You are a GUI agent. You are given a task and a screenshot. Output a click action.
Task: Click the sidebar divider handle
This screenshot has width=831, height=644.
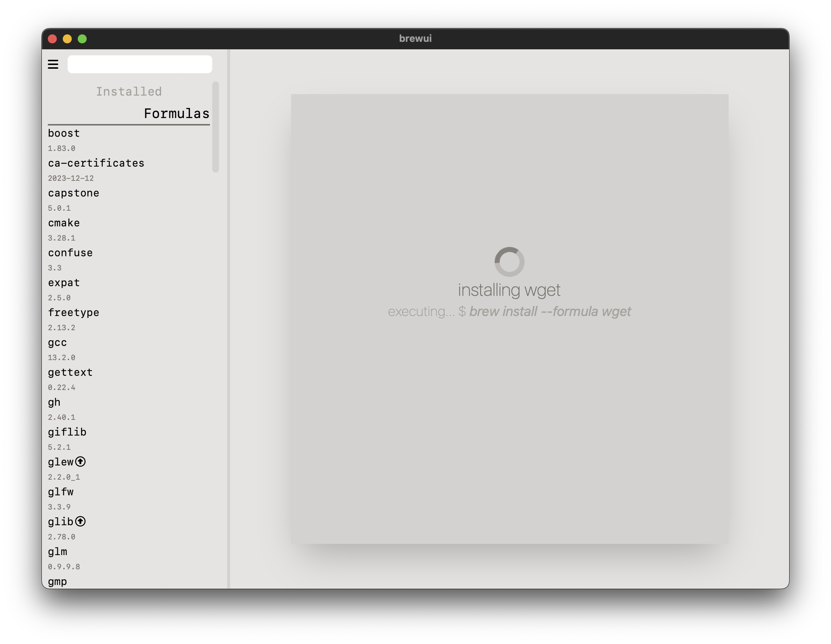click(x=228, y=319)
